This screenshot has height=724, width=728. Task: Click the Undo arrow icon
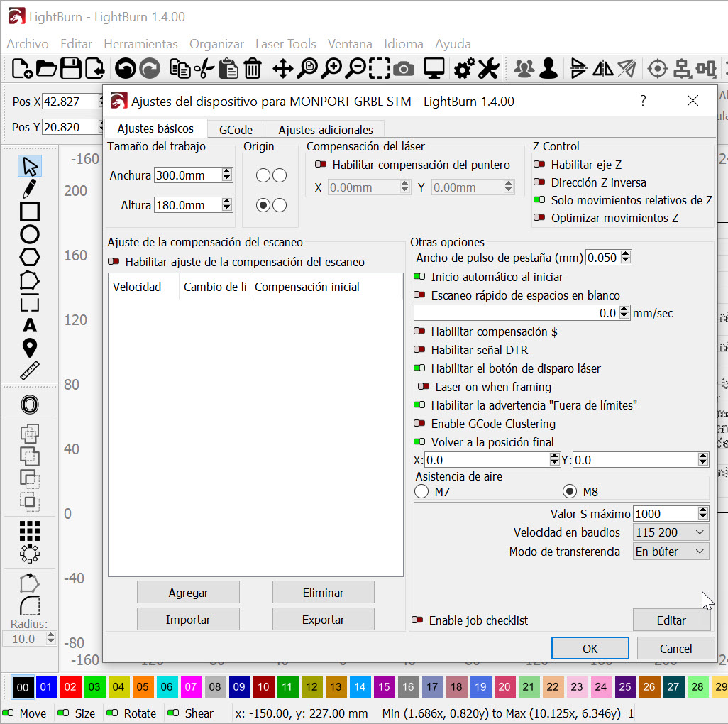[x=126, y=69]
